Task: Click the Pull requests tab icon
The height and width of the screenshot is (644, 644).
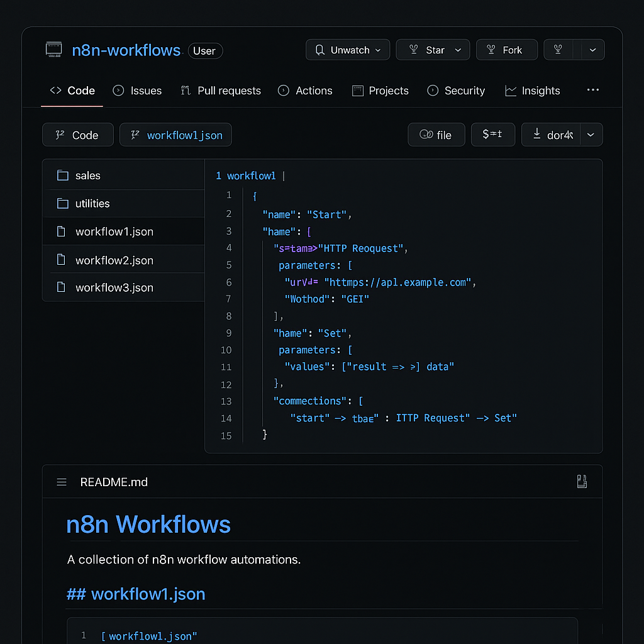Action: (186, 91)
